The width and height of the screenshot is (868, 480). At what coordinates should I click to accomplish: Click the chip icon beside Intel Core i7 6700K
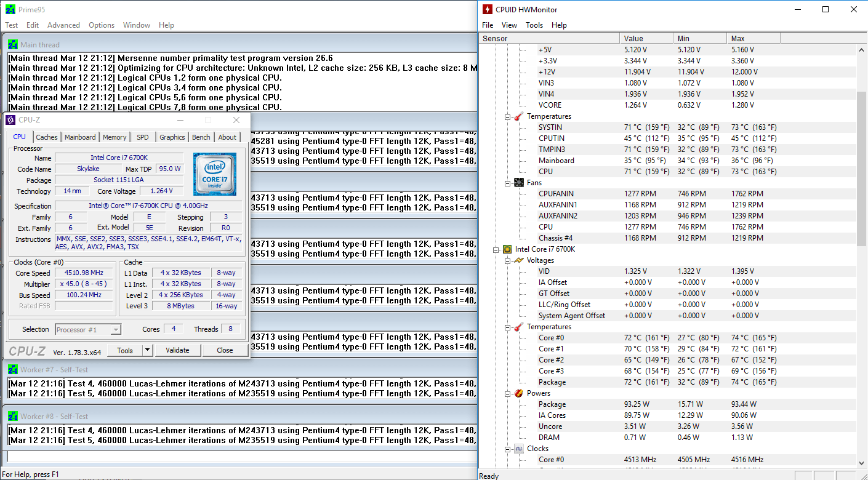pos(507,249)
